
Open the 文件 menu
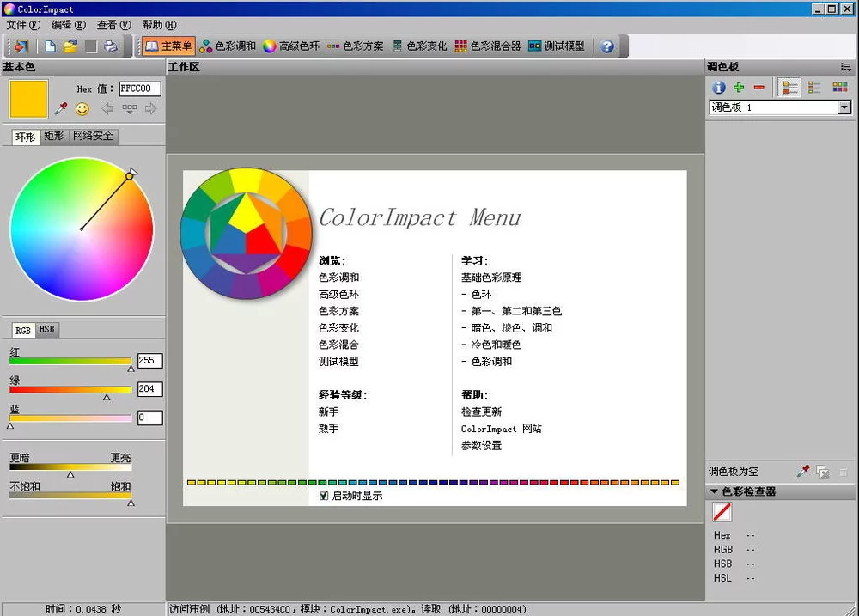pyautogui.click(x=23, y=25)
